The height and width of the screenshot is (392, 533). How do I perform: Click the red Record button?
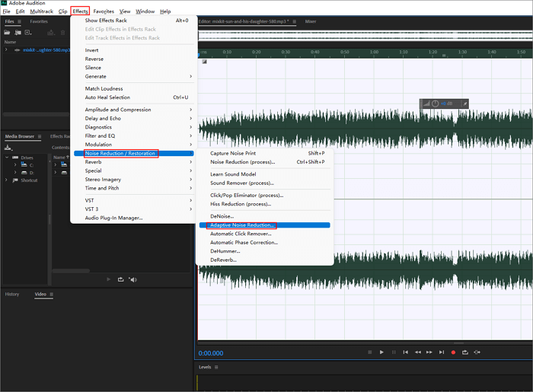[x=453, y=352]
